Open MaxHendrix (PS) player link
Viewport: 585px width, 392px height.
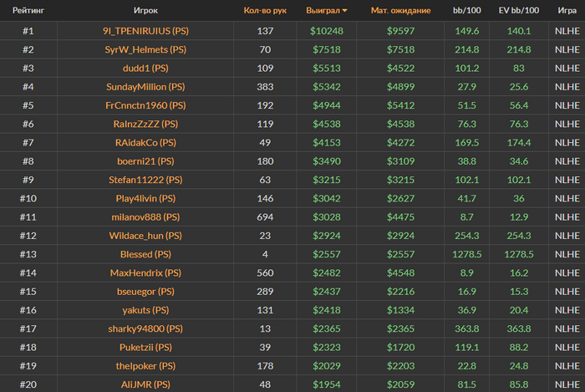point(145,273)
